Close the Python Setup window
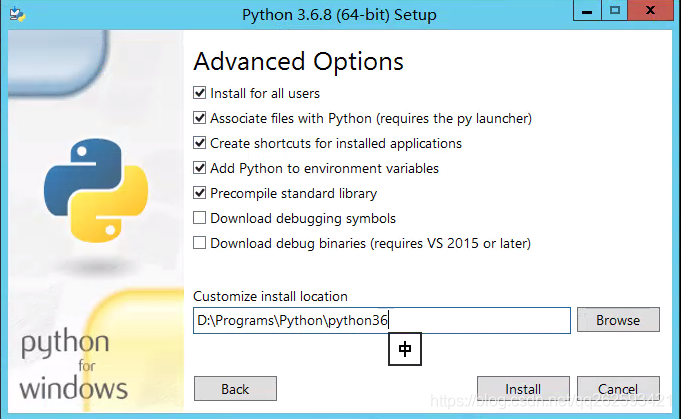 pyautogui.click(x=650, y=10)
